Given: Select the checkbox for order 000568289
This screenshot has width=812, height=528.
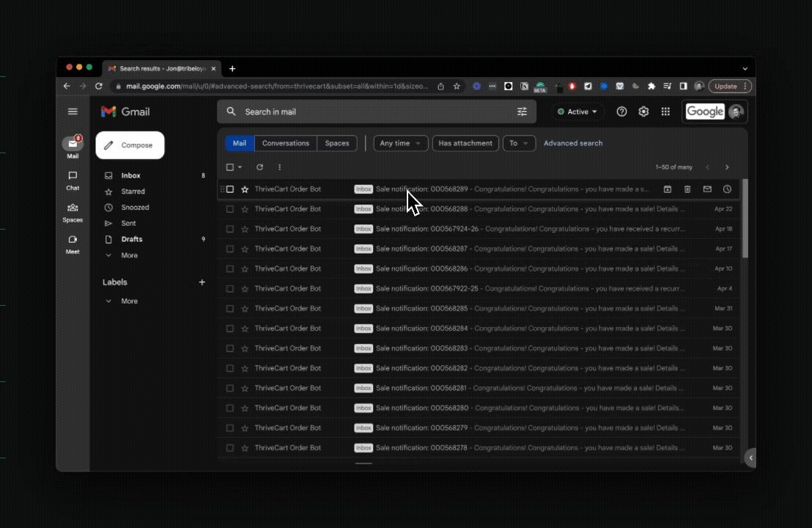Looking at the screenshot, I should pyautogui.click(x=230, y=189).
